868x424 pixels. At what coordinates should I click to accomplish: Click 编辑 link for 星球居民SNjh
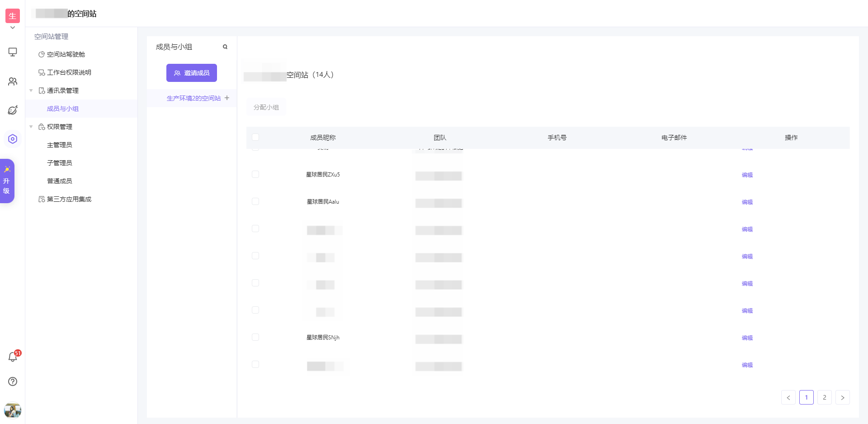(747, 338)
